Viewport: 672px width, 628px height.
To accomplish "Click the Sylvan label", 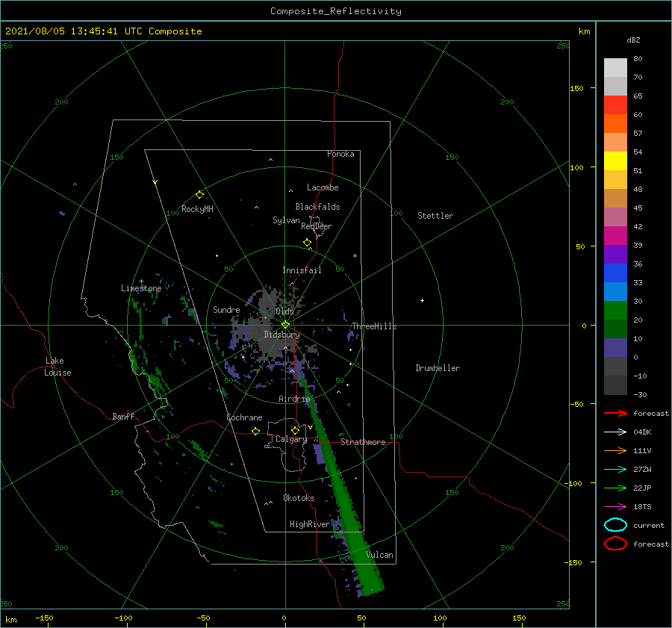I will pos(286,220).
